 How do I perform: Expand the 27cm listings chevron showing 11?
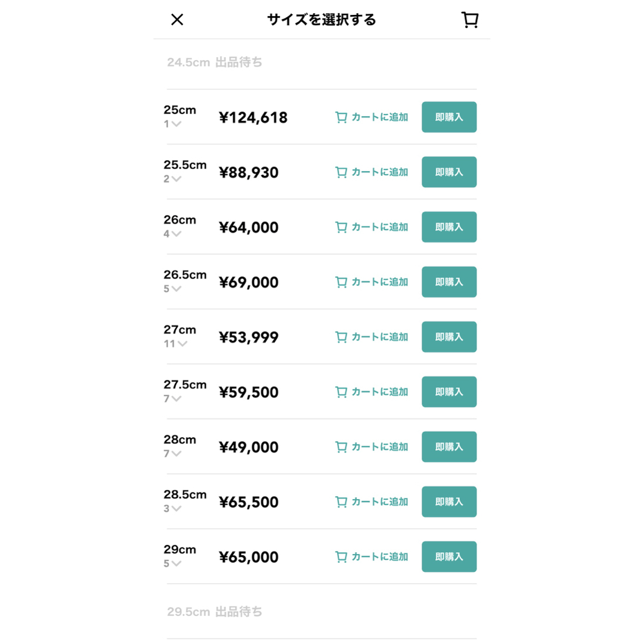[x=182, y=344]
